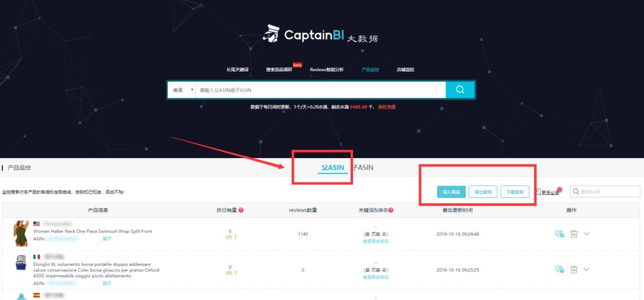This screenshot has height=300, width=644.
Task: Click the swimsuit product thumbnail
Action: [20, 233]
